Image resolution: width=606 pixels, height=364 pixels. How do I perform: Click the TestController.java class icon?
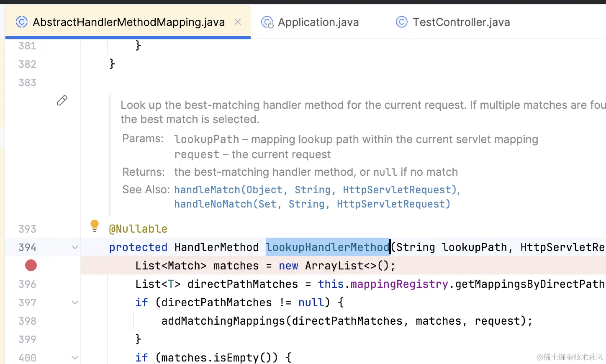(402, 22)
